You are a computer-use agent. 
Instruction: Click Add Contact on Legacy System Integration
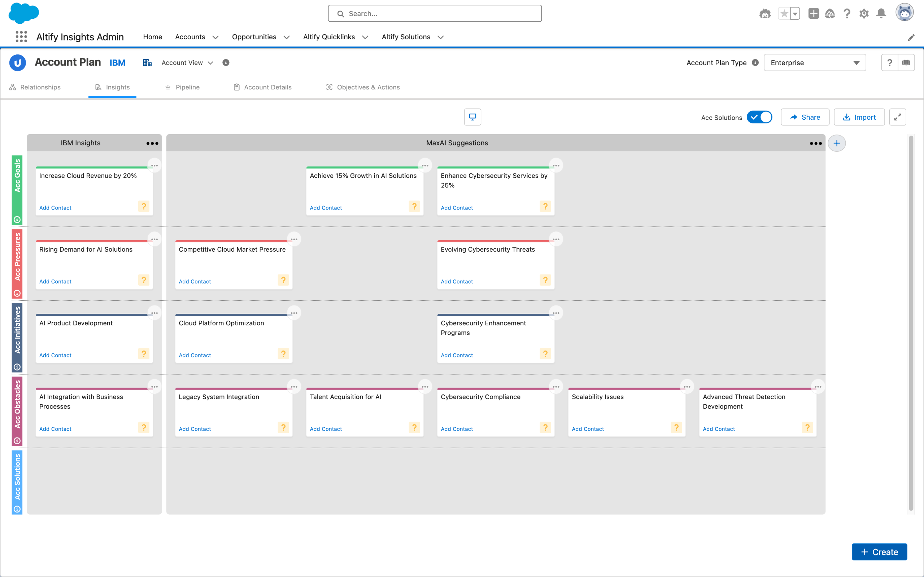(195, 429)
